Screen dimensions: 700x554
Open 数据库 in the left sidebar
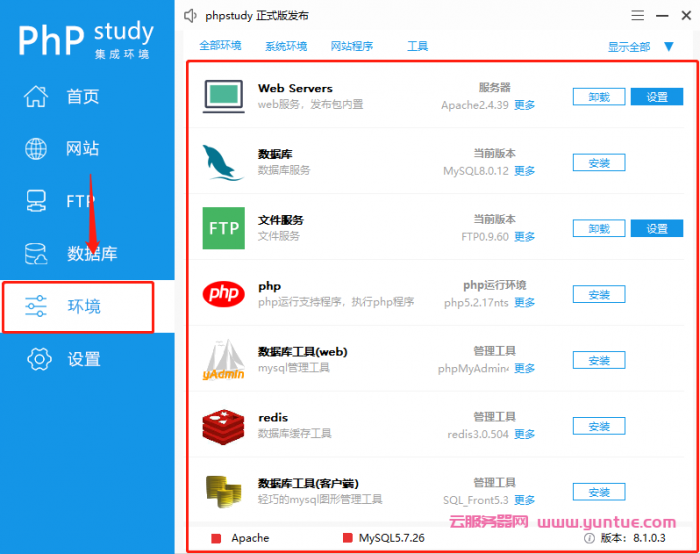[x=91, y=254]
